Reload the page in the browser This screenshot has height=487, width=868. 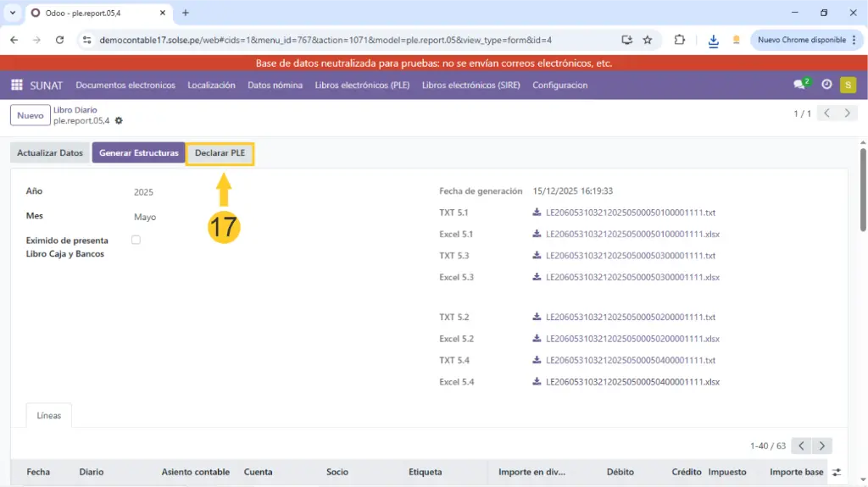[59, 40]
